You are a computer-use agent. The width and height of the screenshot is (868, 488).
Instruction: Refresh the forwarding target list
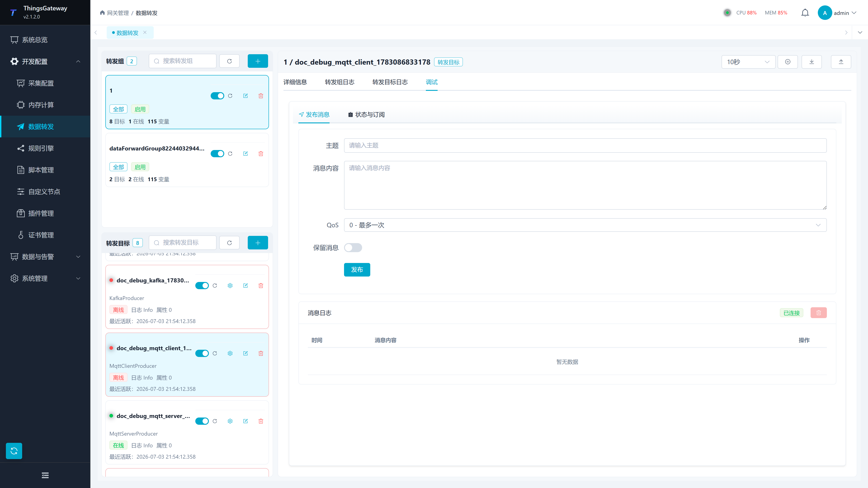coord(229,242)
